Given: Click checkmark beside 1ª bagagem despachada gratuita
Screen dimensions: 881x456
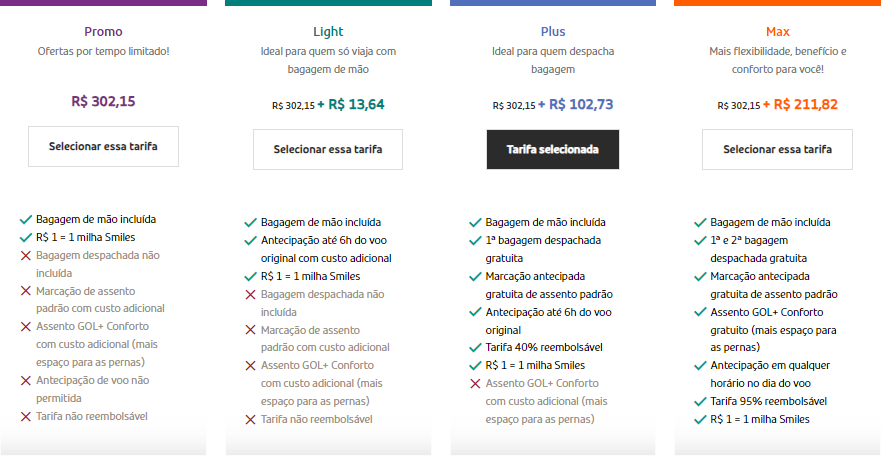Looking at the screenshot, I should tap(475, 241).
